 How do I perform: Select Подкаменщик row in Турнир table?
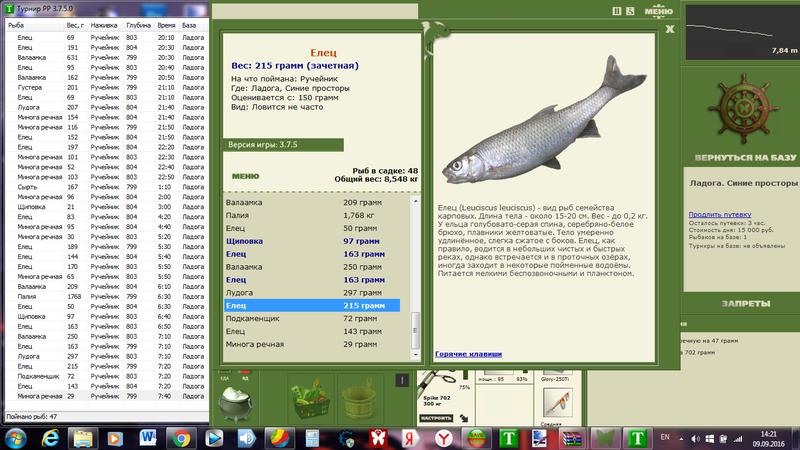coord(107,376)
